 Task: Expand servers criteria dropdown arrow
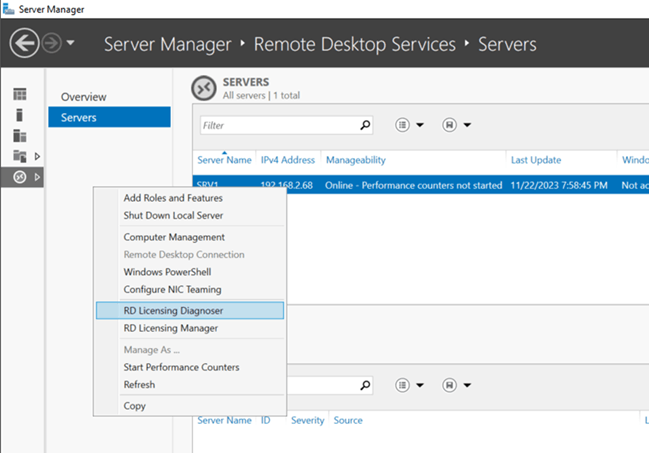point(420,125)
